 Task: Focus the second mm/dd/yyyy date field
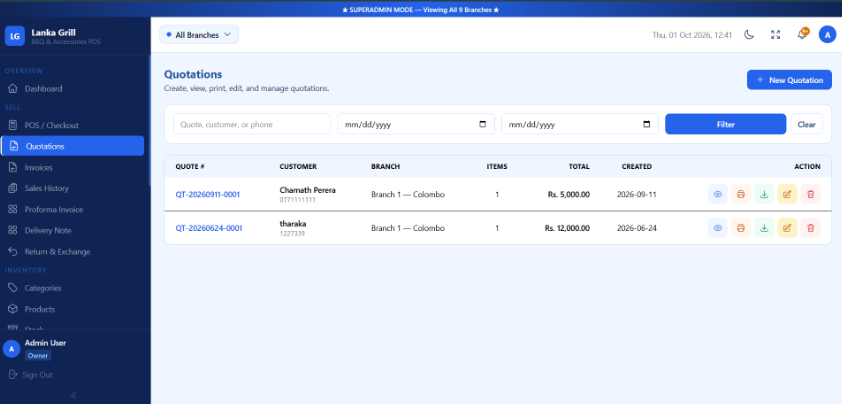point(580,124)
